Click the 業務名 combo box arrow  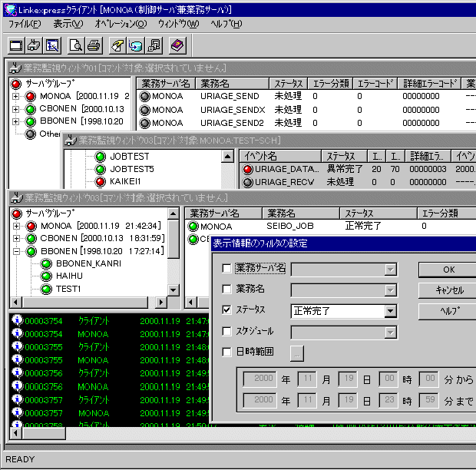[390, 290]
